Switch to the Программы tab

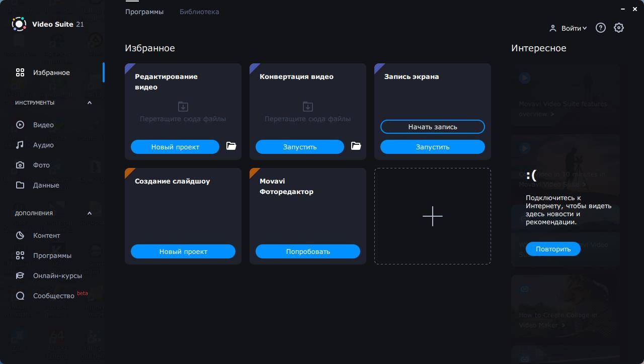[x=144, y=12]
